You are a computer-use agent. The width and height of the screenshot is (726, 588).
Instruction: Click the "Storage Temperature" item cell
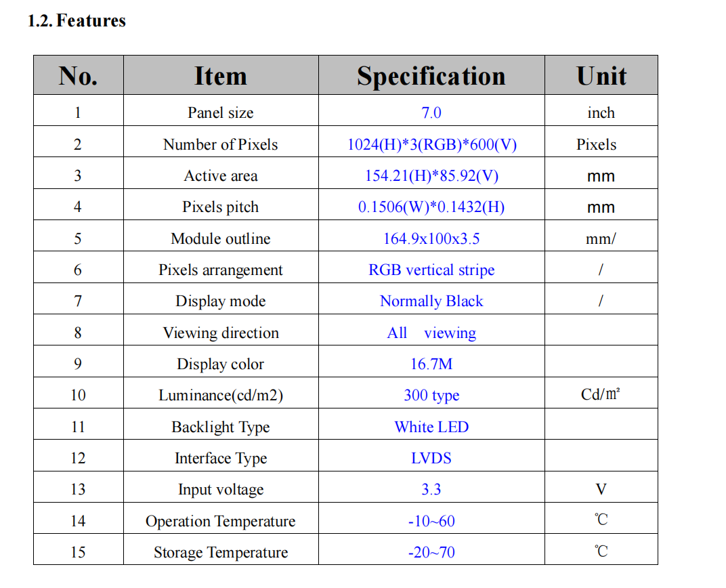tap(220, 552)
